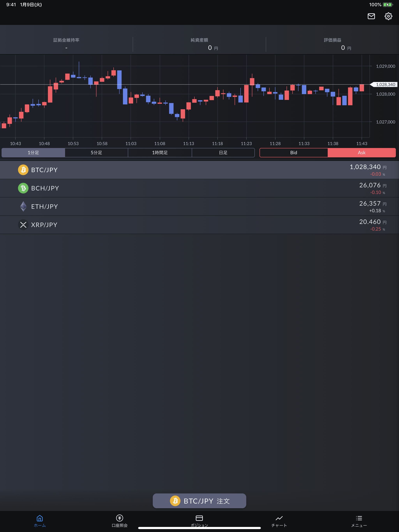This screenshot has height=532, width=399.
Task: Tap the XRP icon in the XRP/JPY row
Action: (23, 225)
